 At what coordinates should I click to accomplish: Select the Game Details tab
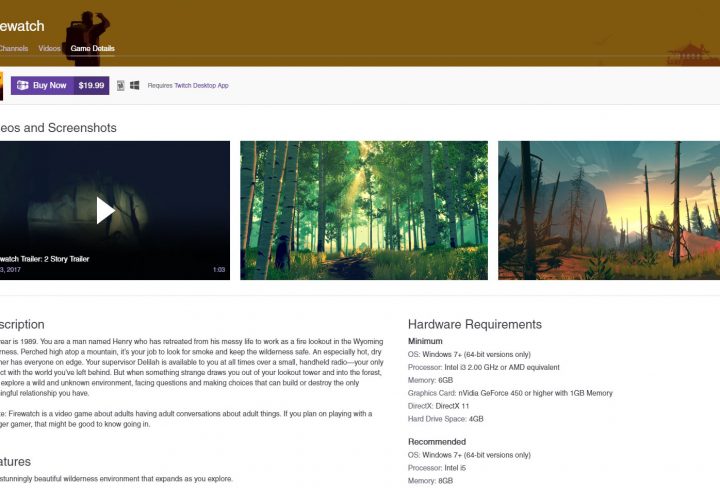click(x=92, y=48)
